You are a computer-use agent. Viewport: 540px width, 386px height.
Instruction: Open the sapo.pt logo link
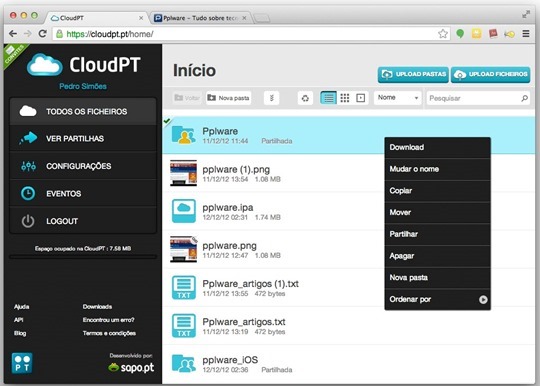coord(131,368)
